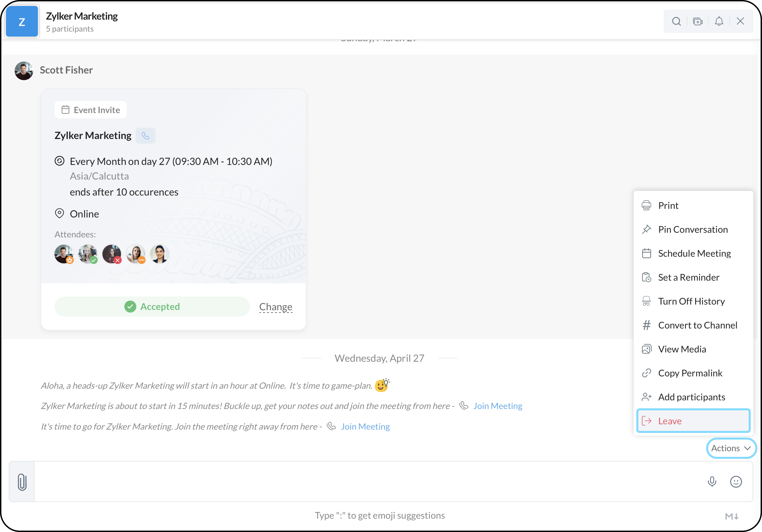
Task: Click the notification bell icon
Action: point(719,21)
